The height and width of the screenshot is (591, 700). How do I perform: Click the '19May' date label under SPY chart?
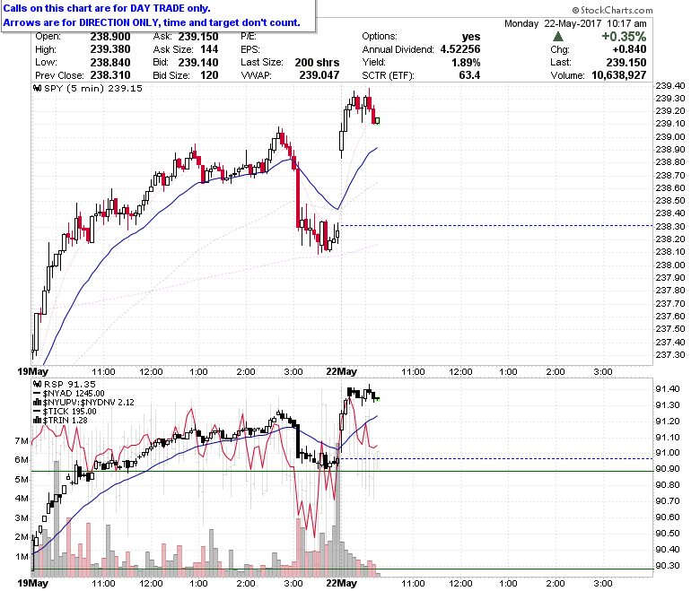pos(32,371)
